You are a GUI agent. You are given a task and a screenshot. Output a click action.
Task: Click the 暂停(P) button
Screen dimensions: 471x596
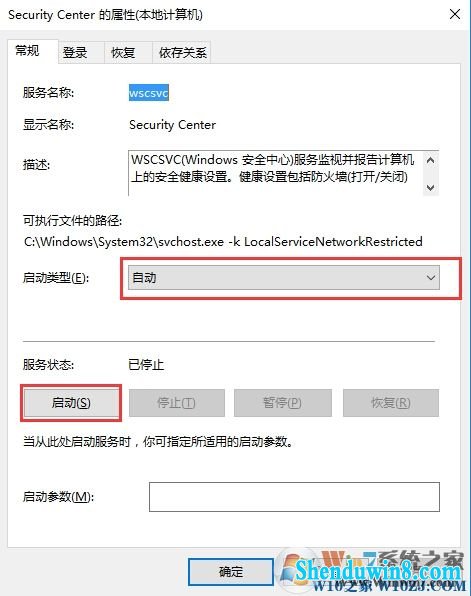pos(283,403)
